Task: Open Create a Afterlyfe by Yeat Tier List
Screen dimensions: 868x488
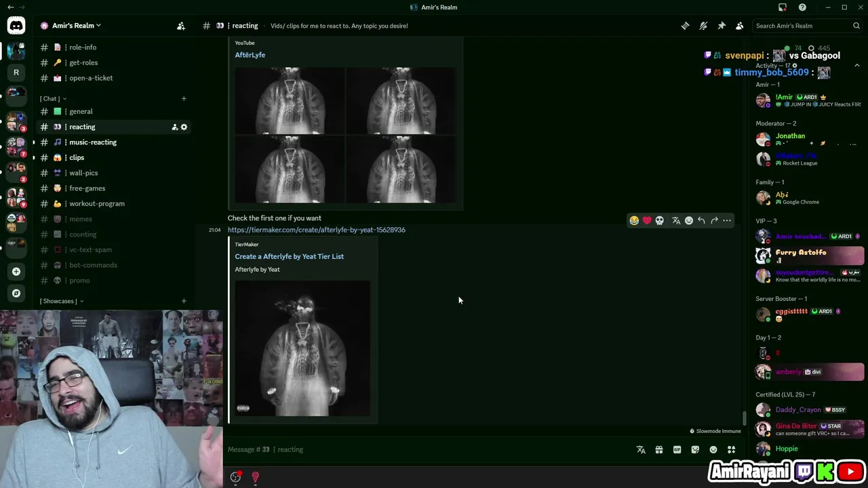Action: pos(289,256)
